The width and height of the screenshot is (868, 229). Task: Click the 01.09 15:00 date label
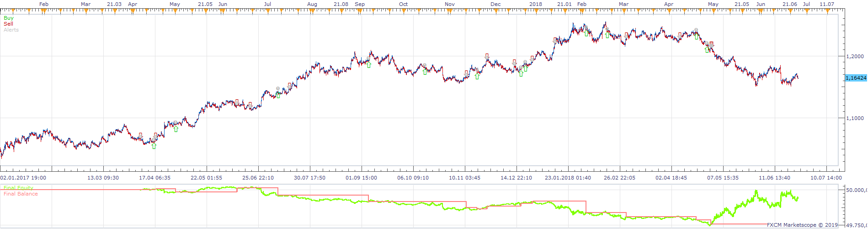[x=362, y=178]
